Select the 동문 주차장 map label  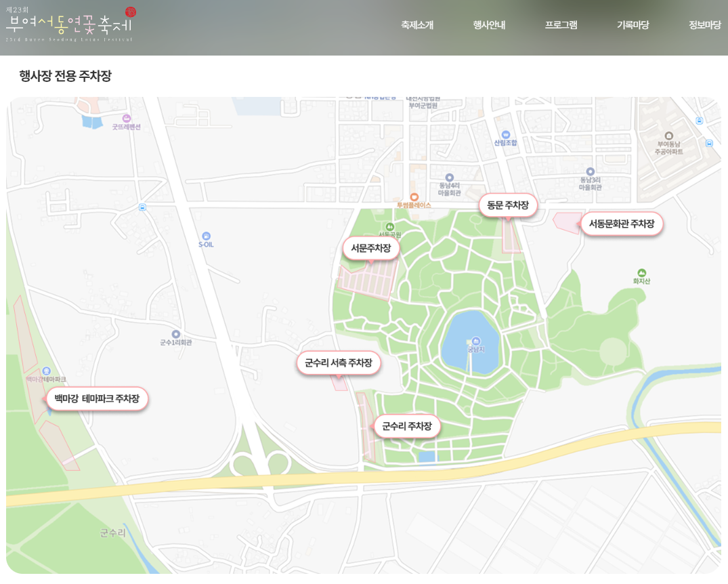(508, 205)
